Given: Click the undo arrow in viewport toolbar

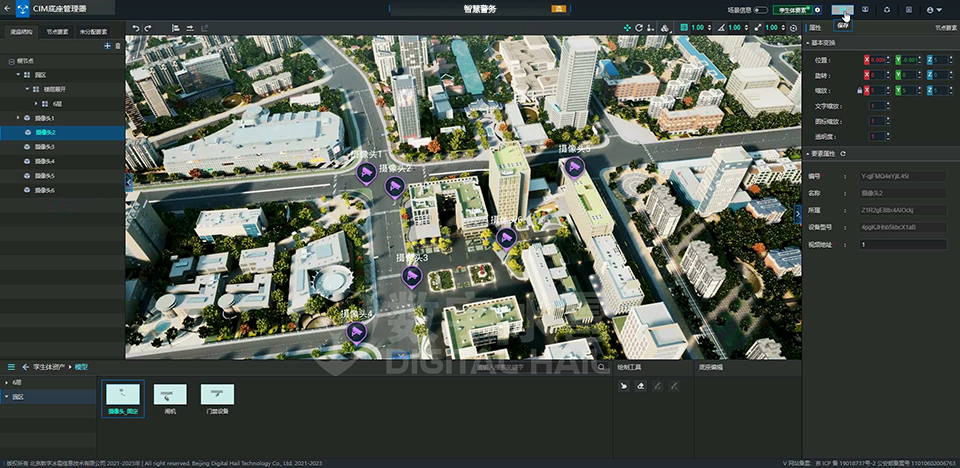Looking at the screenshot, I should pyautogui.click(x=136, y=27).
